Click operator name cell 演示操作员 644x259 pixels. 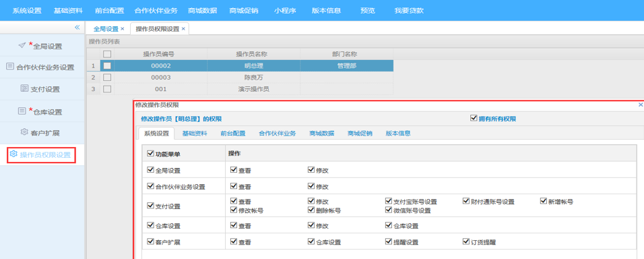point(254,88)
